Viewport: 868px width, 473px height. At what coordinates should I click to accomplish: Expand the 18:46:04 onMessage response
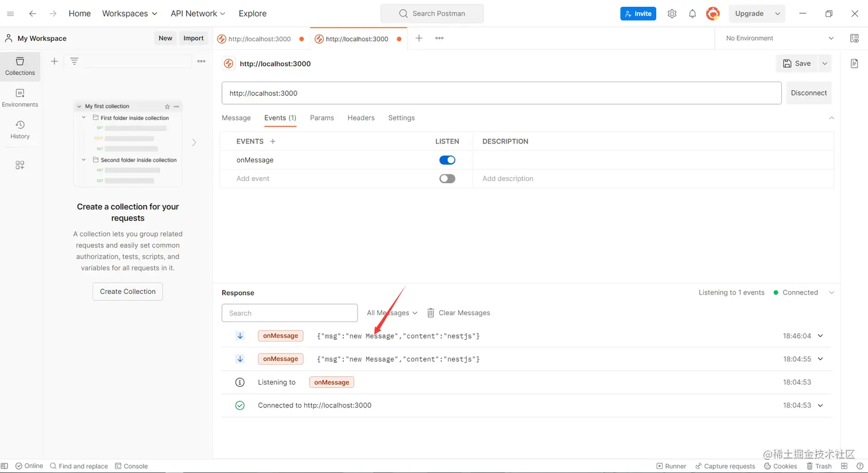click(820, 336)
